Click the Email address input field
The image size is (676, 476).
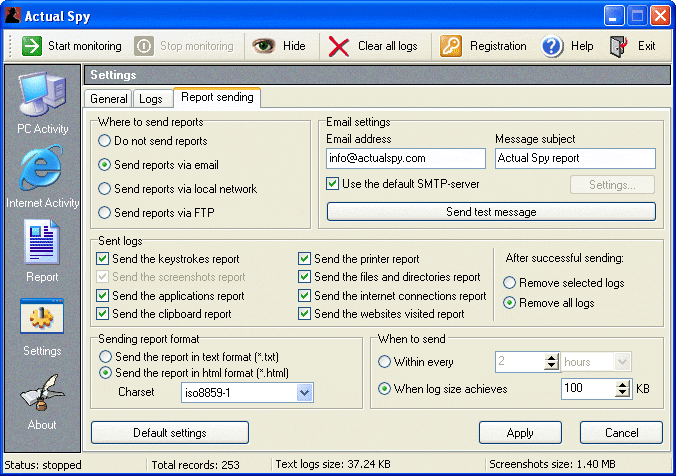pyautogui.click(x=406, y=158)
